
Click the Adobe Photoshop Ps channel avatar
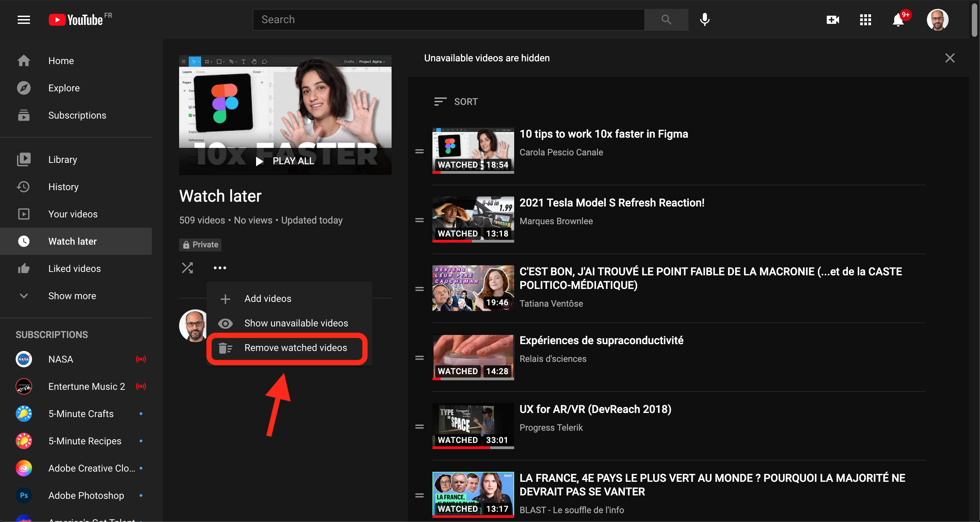[23, 495]
